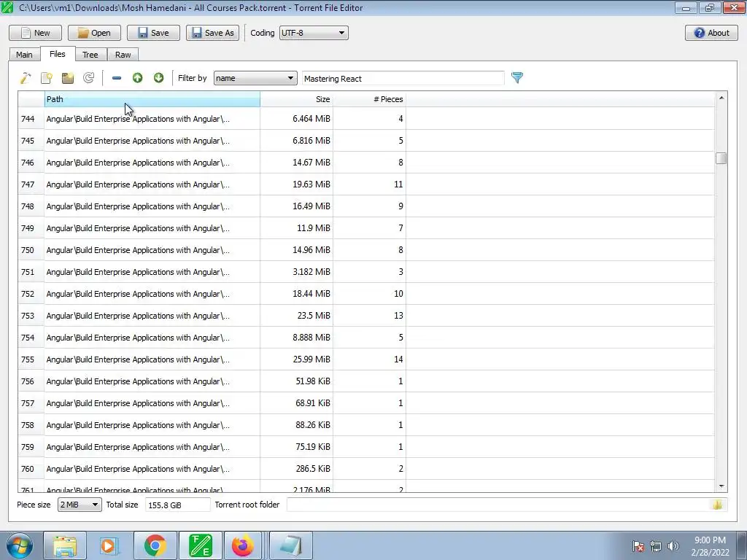747x560 pixels.
Task: Select row 748 path entry
Action: click(152, 206)
